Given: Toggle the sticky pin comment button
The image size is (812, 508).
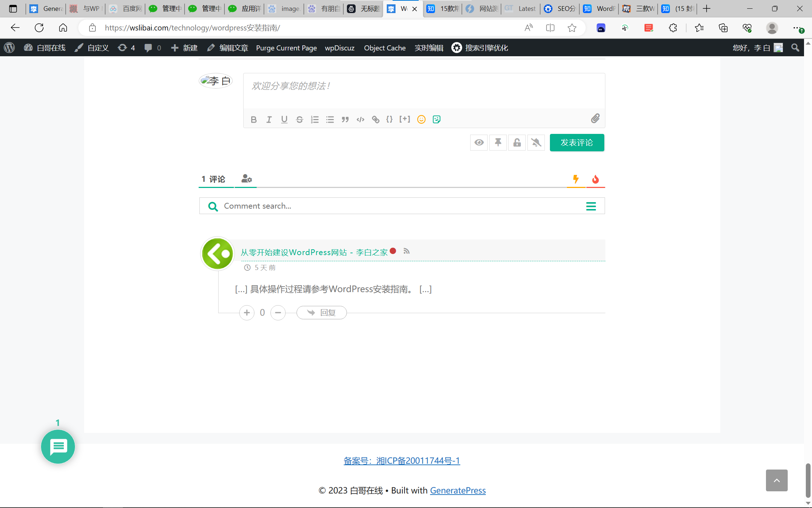Looking at the screenshot, I should [498, 143].
